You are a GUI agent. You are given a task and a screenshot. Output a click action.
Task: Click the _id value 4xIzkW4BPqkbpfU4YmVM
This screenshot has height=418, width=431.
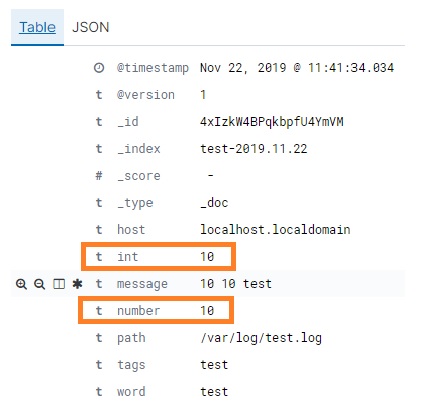tap(272, 122)
